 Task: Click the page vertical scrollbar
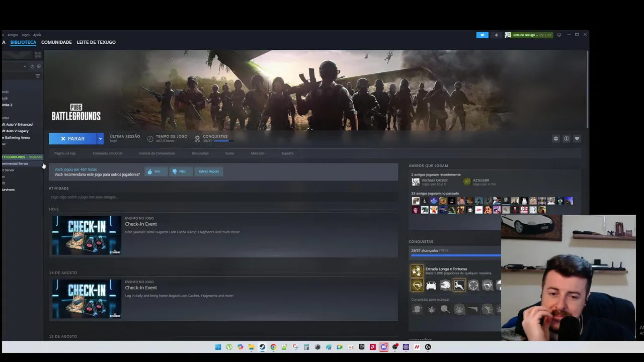(587, 89)
